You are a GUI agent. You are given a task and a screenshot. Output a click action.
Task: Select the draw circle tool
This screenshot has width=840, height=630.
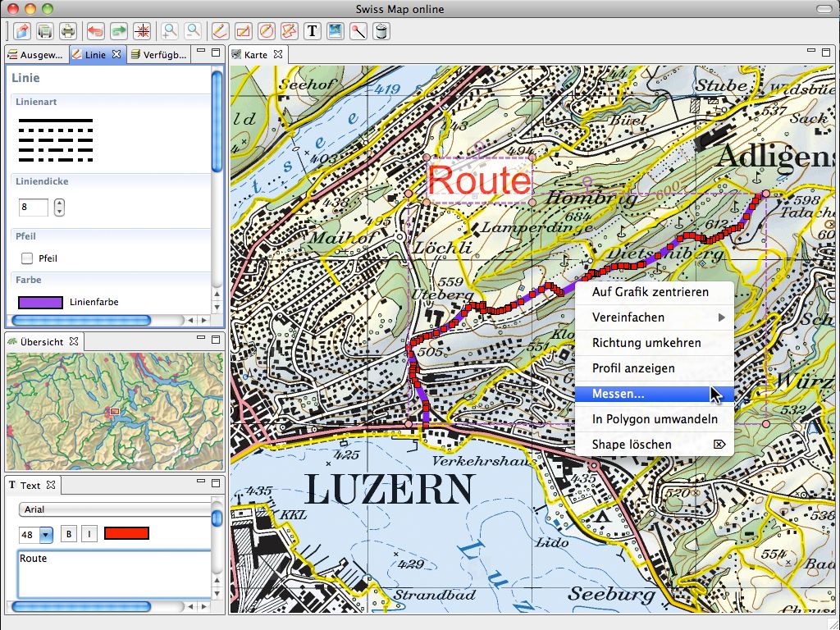(267, 31)
